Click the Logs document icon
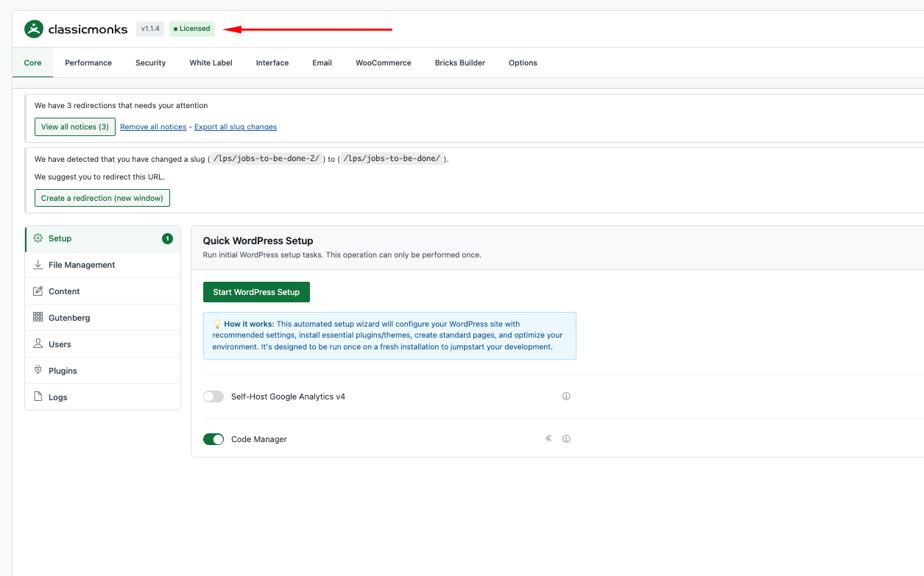 point(38,397)
